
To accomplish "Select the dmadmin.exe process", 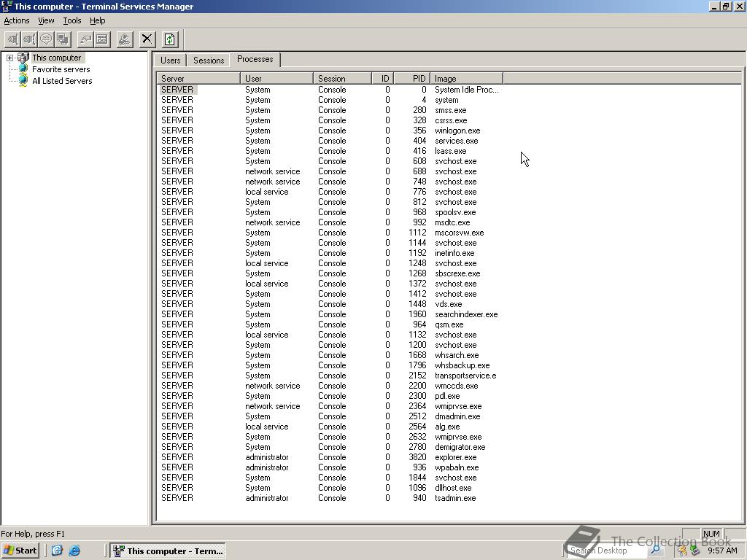I will [x=330, y=416].
